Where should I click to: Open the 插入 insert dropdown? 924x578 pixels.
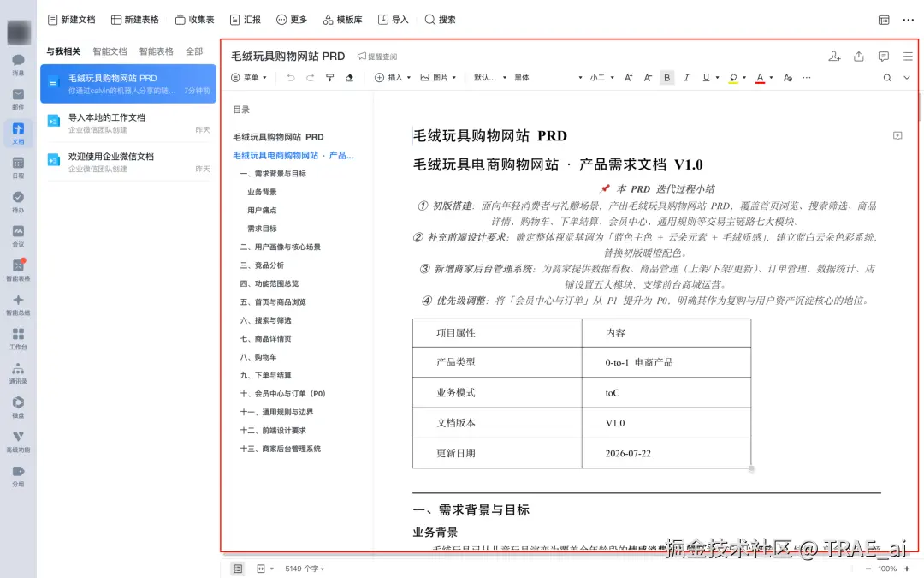coord(393,78)
